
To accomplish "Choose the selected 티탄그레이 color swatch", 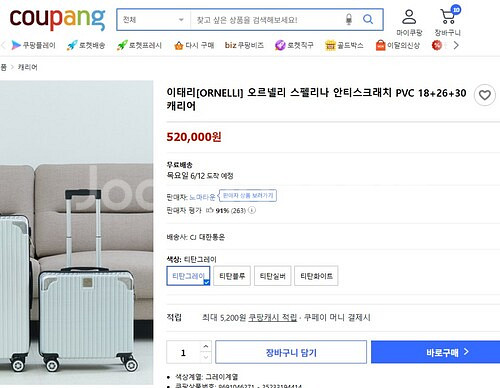I will 188,276.
